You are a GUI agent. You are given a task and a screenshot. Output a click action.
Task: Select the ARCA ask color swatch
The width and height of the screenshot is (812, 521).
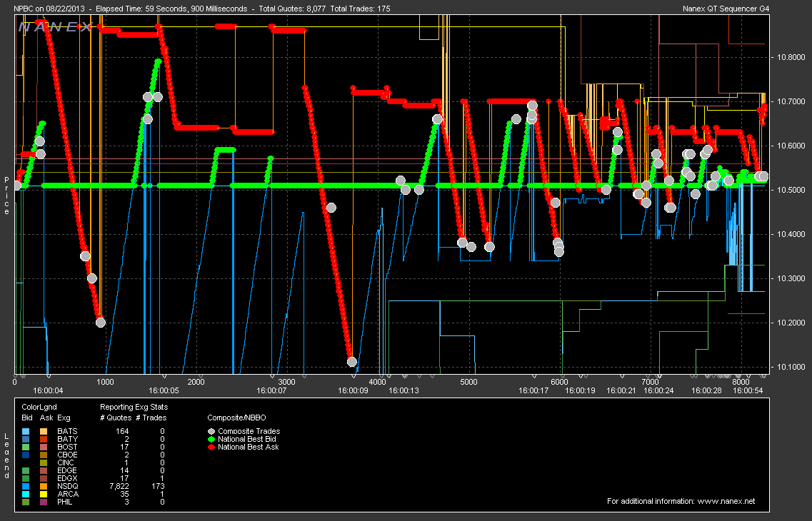tap(44, 494)
